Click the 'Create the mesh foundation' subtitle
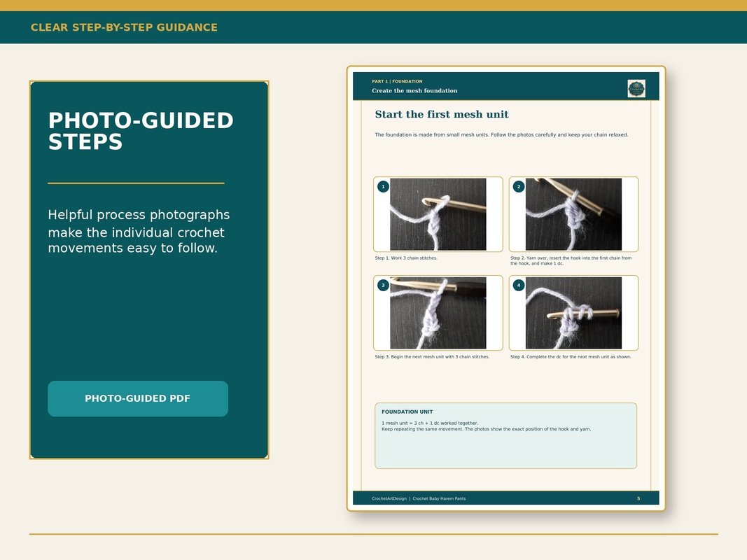The width and height of the screenshot is (747, 560). [x=414, y=90]
